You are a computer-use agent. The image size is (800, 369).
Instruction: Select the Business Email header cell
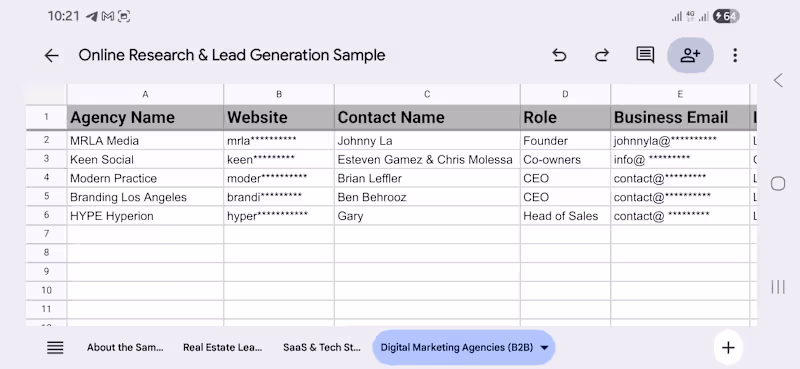point(680,117)
